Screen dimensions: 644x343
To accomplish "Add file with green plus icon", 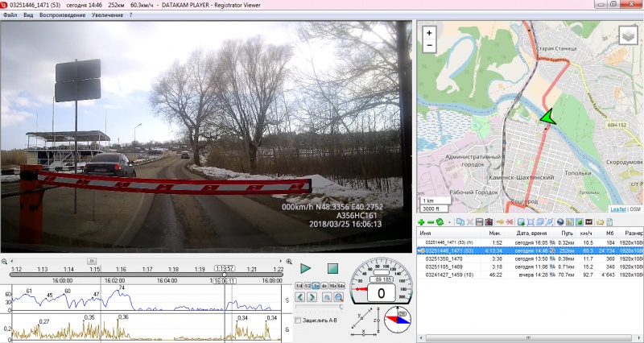I will (x=421, y=221).
